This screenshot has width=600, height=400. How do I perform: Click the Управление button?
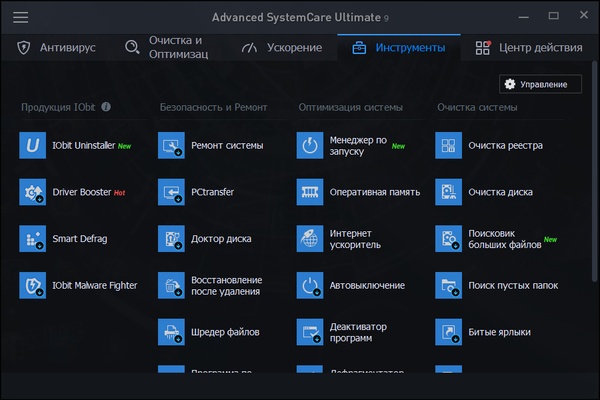540,84
